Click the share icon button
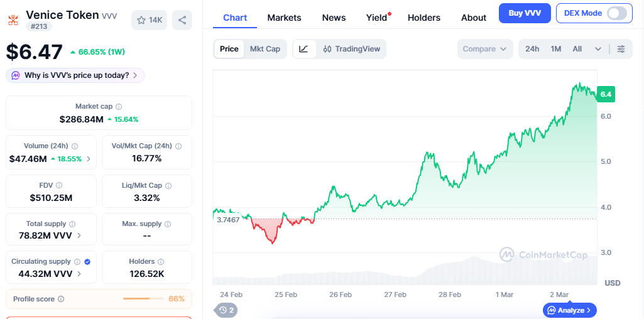644x319 pixels. (182, 20)
